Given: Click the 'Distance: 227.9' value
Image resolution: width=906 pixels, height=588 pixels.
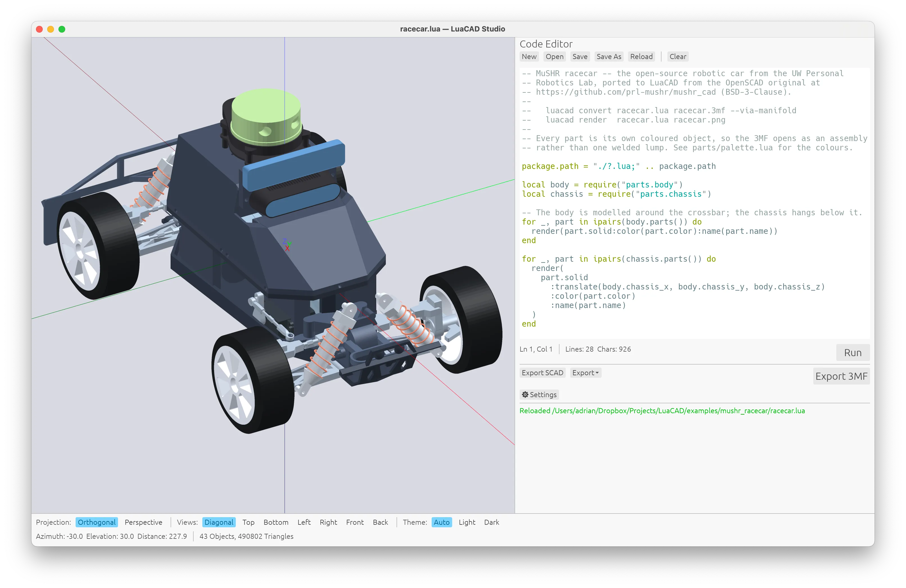Looking at the screenshot, I should 162,536.
